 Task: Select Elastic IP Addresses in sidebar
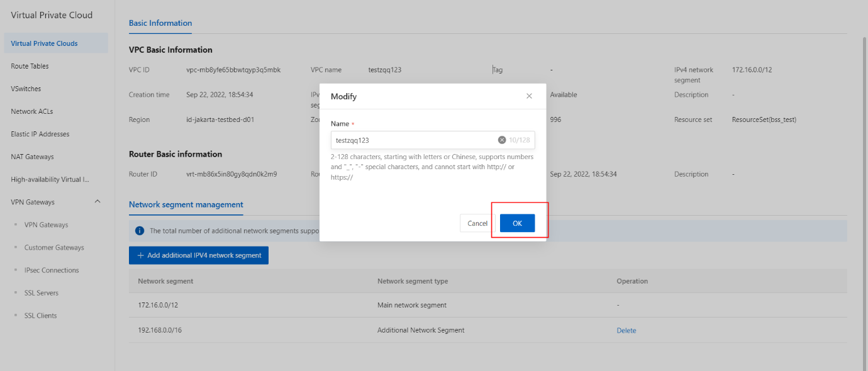pyautogui.click(x=40, y=134)
